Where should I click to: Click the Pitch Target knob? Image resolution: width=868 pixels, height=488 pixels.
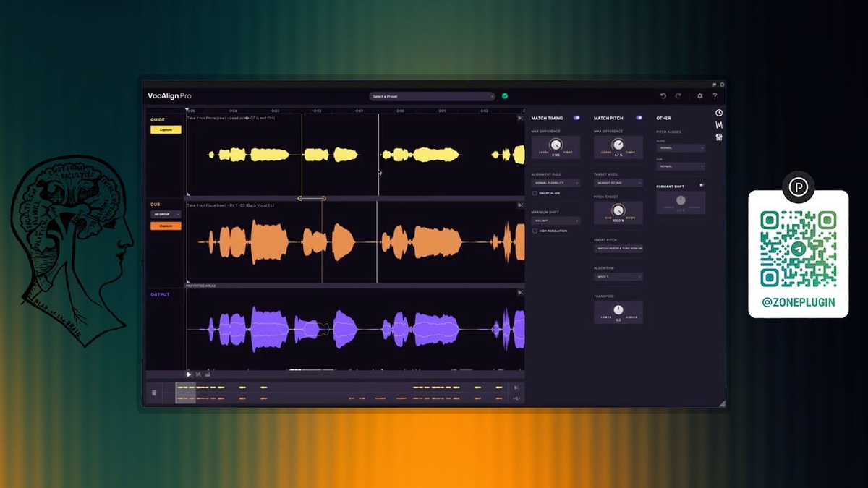pos(618,210)
